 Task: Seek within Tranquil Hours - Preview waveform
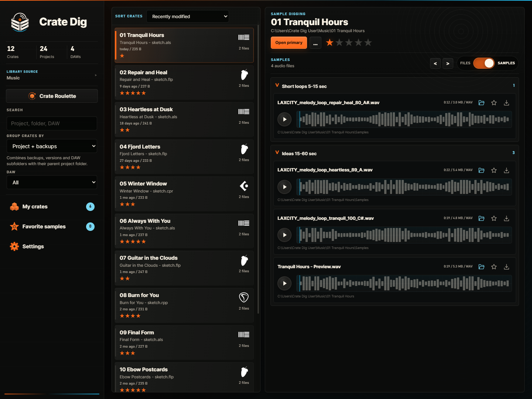point(404,283)
